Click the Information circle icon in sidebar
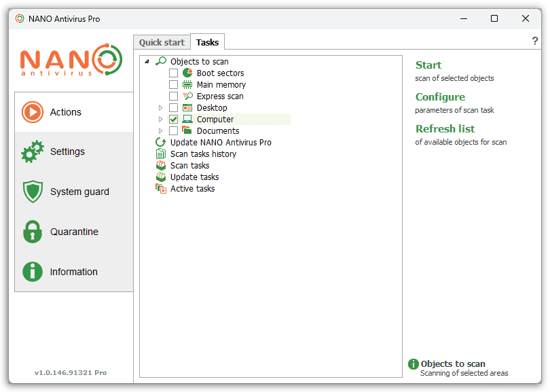 [33, 272]
